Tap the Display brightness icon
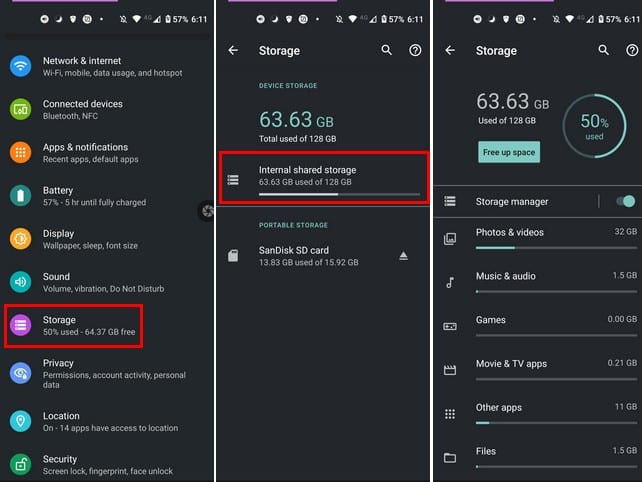 click(21, 239)
